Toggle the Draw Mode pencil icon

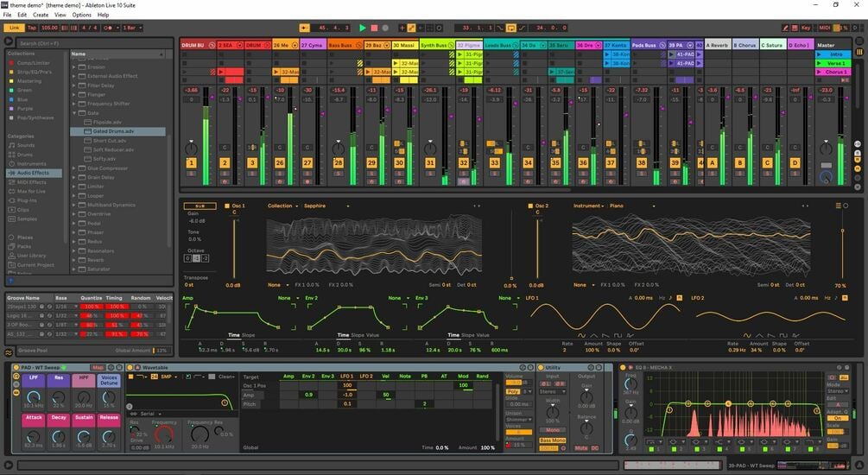tap(785, 28)
